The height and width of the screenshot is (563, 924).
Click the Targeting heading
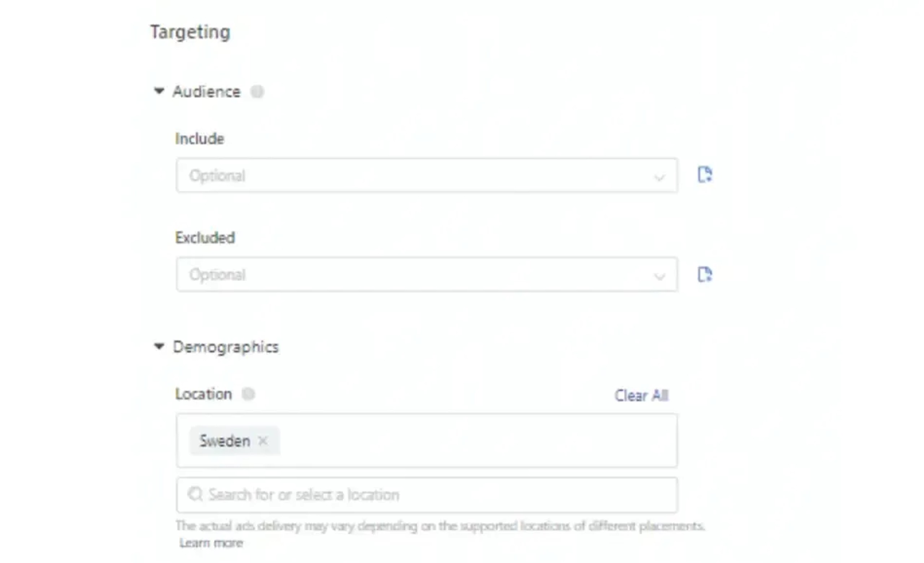click(190, 32)
